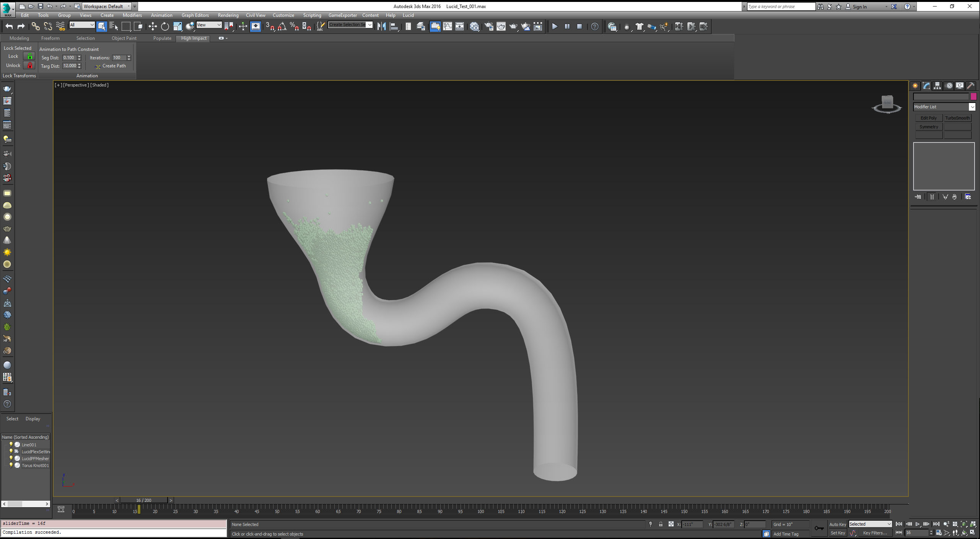Toggle visibility bulb of Line001
This screenshot has height=539, width=980.
(x=11, y=444)
